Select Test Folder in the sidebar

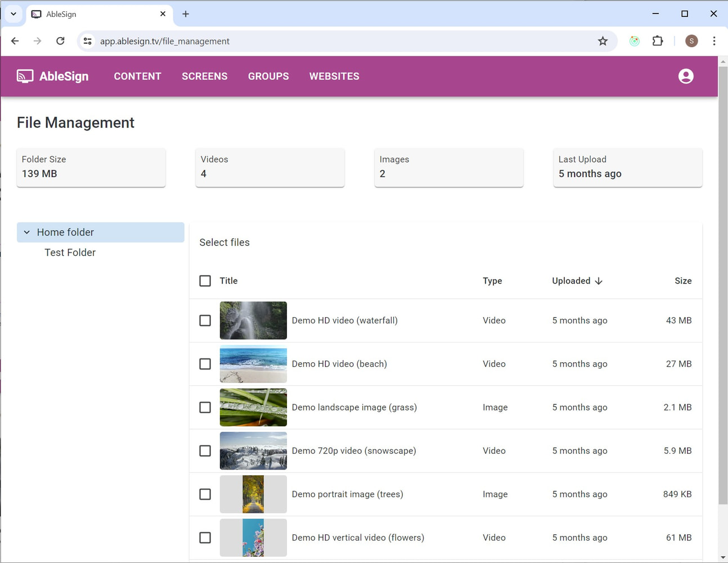pos(70,253)
